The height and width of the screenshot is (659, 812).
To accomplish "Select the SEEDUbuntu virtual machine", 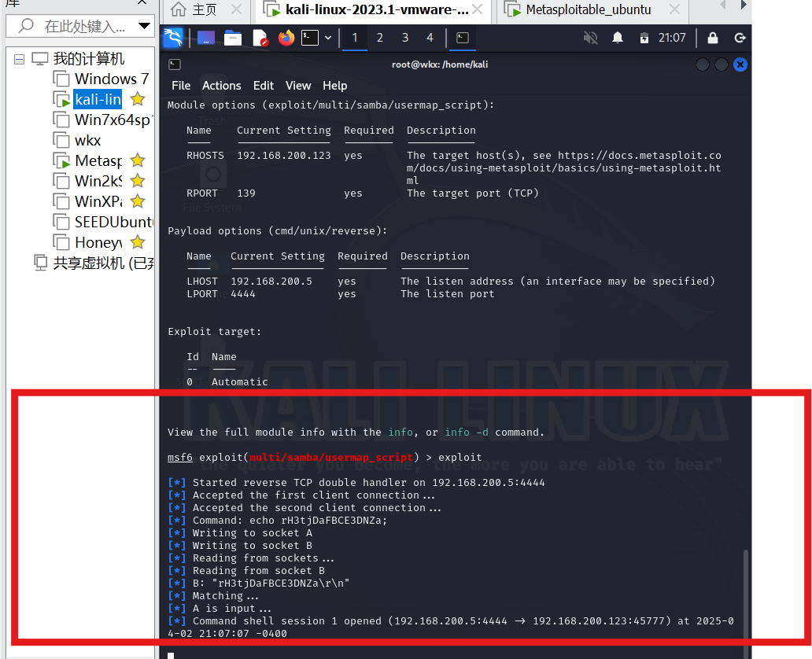I will tap(113, 222).
